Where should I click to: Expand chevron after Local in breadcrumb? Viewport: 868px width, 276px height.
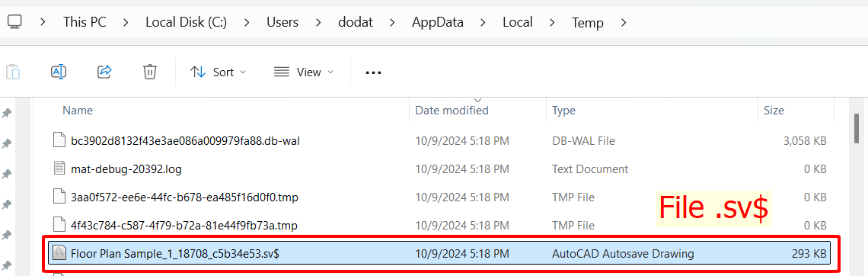[x=552, y=23]
